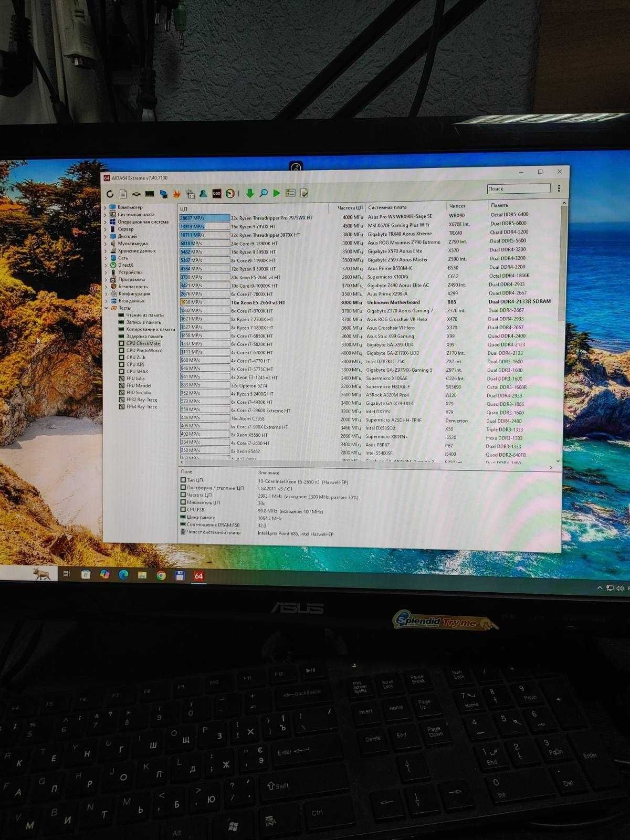Click the Refresh toolbar icon
This screenshot has width=630, height=840.
click(x=110, y=194)
